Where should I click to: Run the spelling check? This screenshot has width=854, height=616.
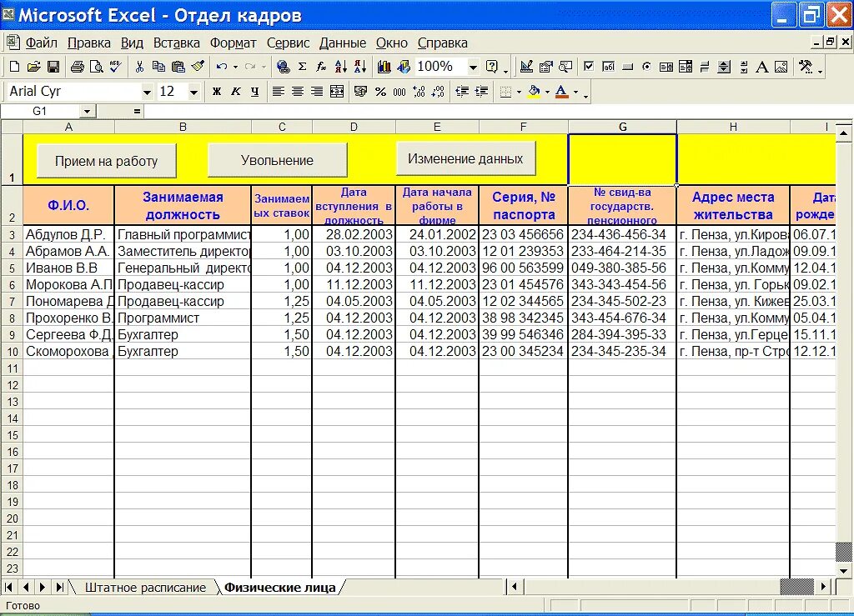[115, 67]
